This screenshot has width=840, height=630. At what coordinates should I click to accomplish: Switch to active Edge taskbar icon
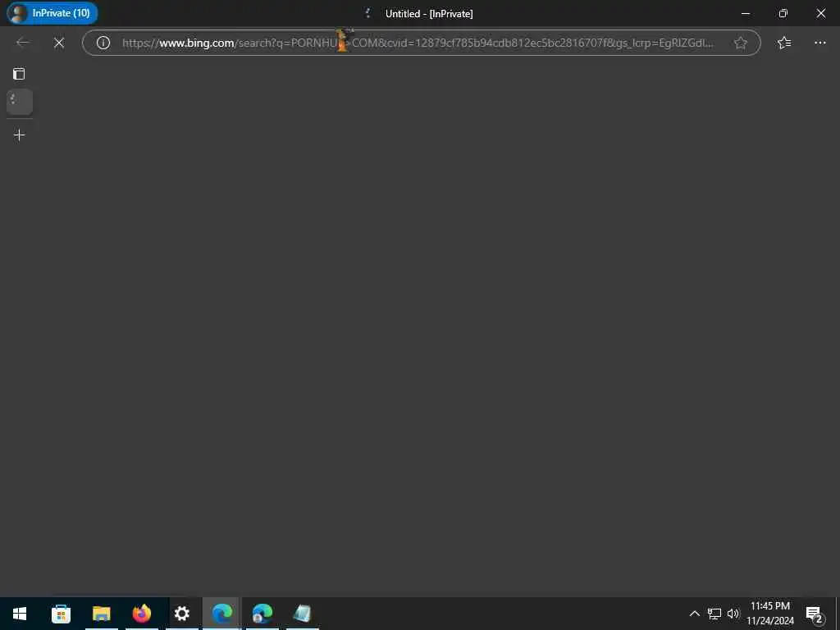tap(221, 614)
